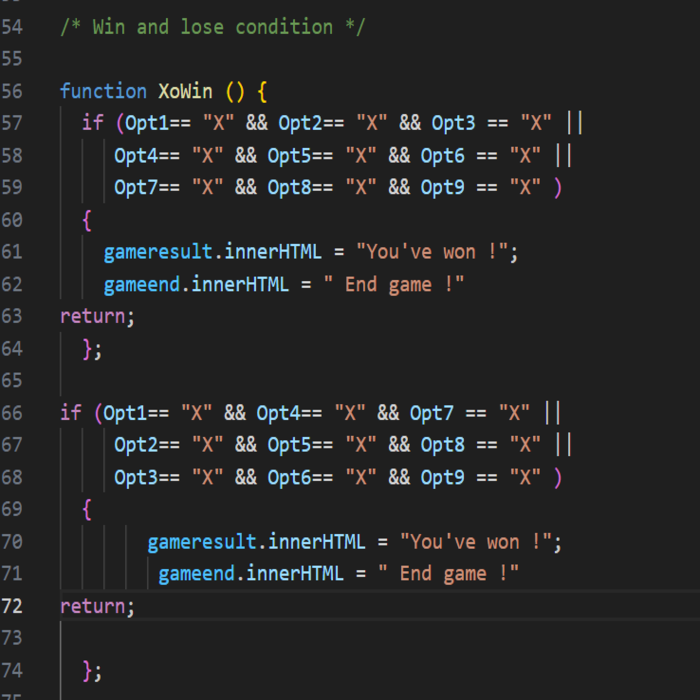Click the if keyword on line 66
The height and width of the screenshot is (700, 700).
pyautogui.click(x=70, y=412)
